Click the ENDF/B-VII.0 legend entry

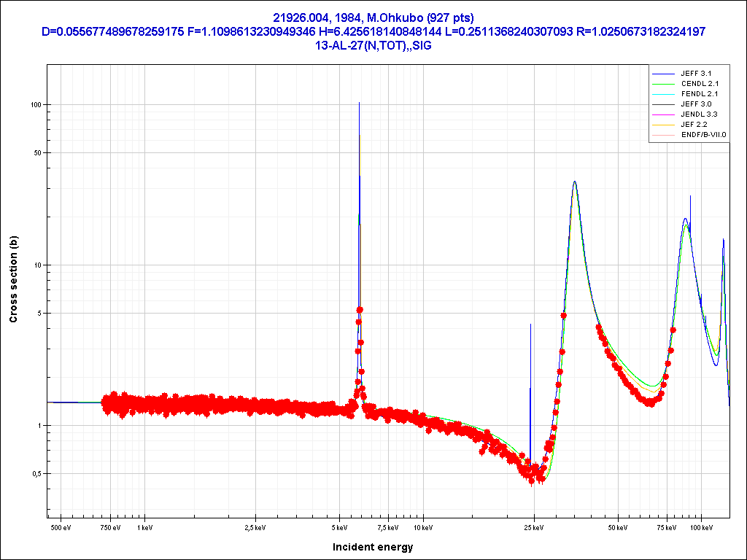(x=703, y=135)
